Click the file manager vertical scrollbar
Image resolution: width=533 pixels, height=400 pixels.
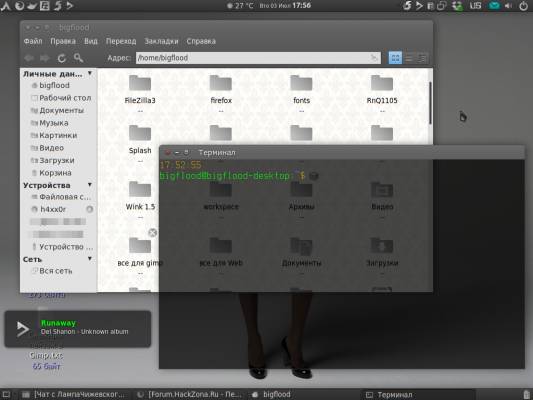[x=430, y=103]
